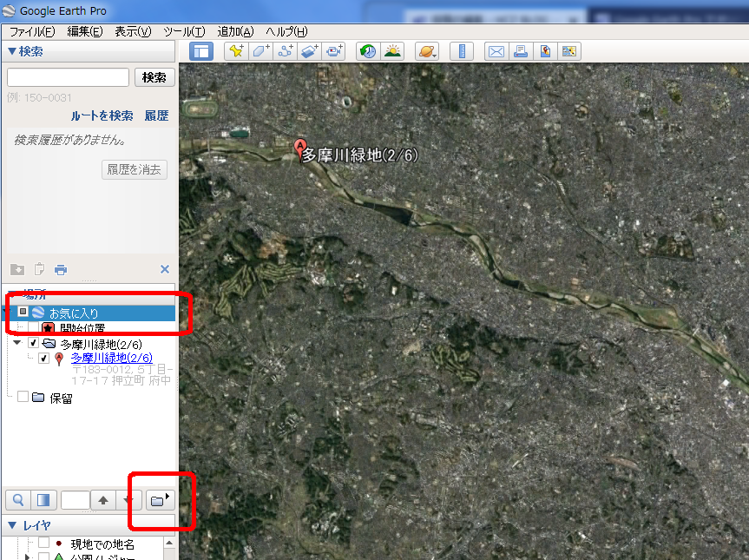Open the ファイル menu
The height and width of the screenshot is (560, 749).
[x=32, y=31]
